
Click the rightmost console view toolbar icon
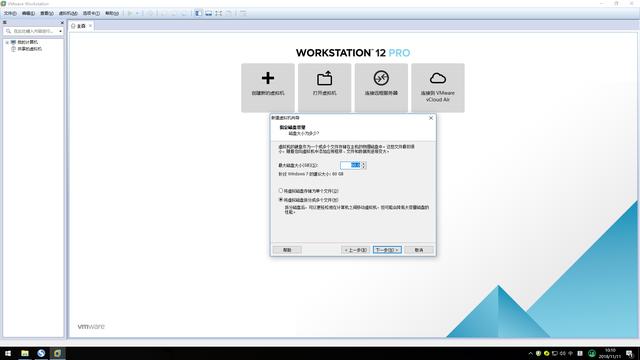point(243,13)
